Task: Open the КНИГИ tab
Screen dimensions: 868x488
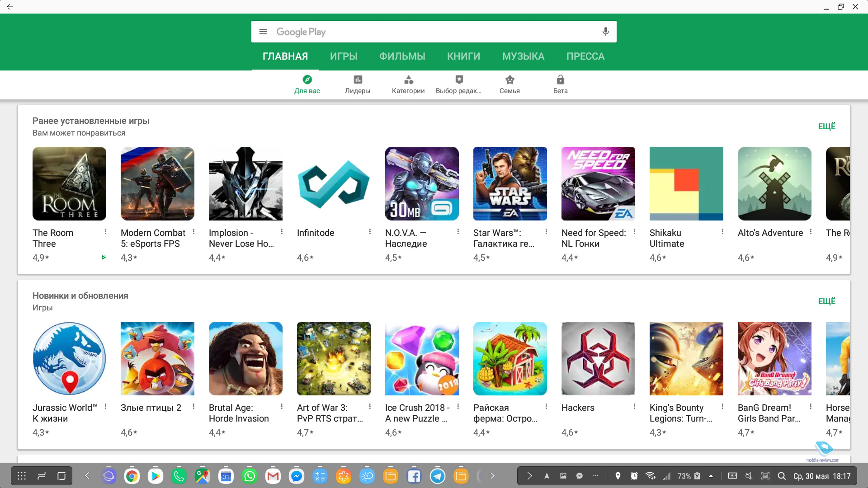Action: click(464, 56)
